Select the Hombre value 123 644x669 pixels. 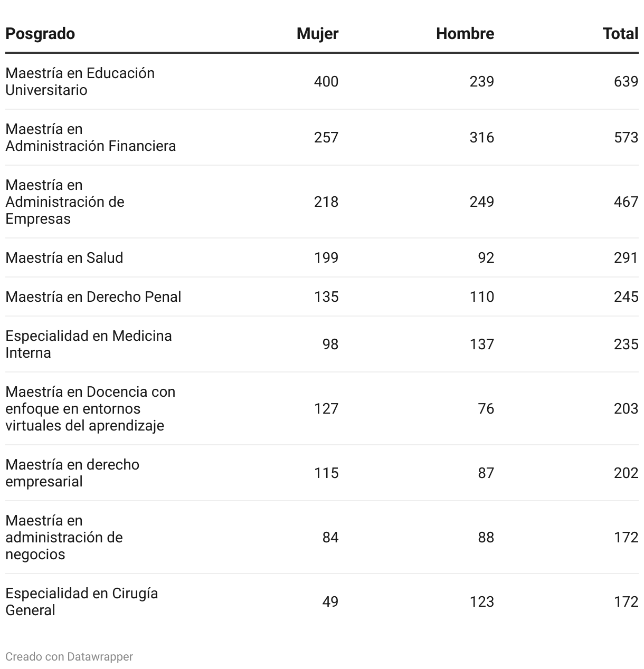click(x=481, y=601)
